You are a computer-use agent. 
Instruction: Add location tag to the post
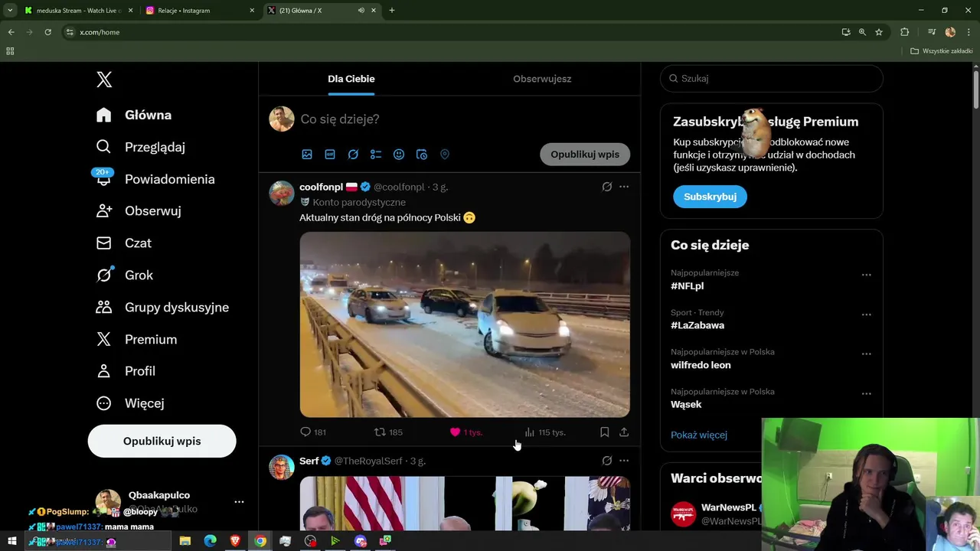pos(445,155)
